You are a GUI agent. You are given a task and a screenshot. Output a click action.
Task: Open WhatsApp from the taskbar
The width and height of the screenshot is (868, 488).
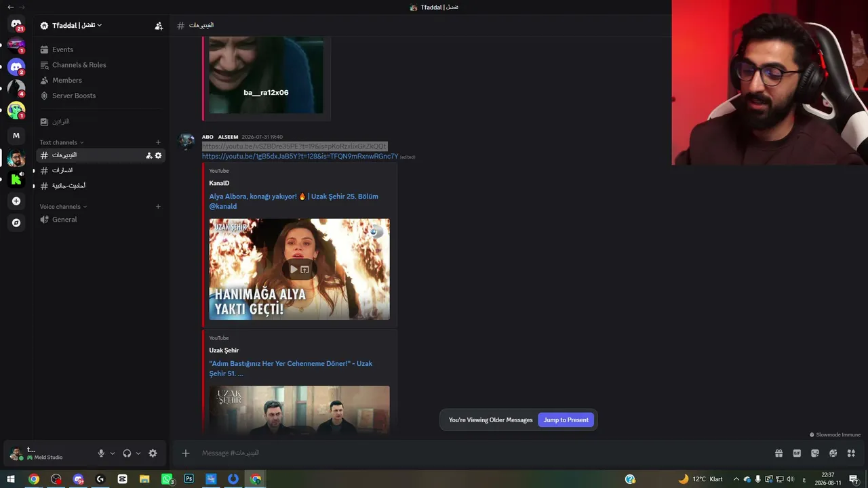167,479
